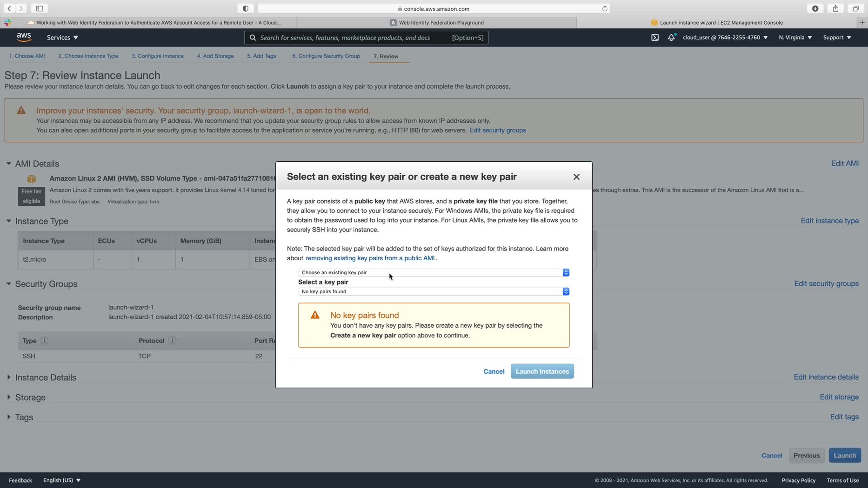Click Launch Instances button
868x488 pixels.
click(542, 371)
